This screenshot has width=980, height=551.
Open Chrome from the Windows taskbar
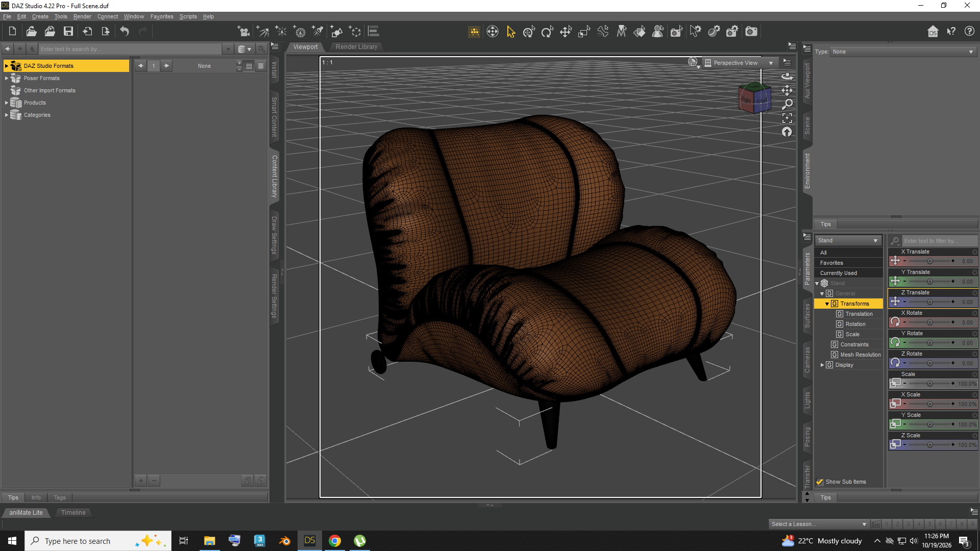click(x=335, y=541)
